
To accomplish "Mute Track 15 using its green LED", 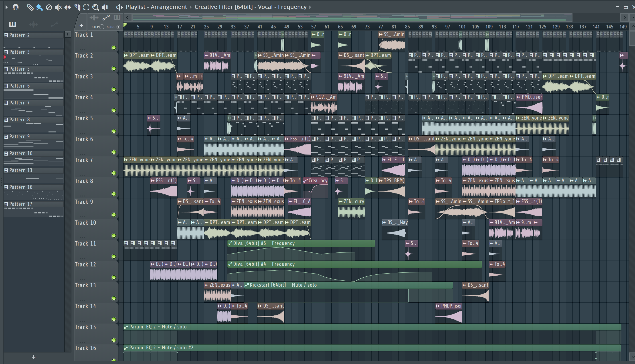I will (114, 340).
